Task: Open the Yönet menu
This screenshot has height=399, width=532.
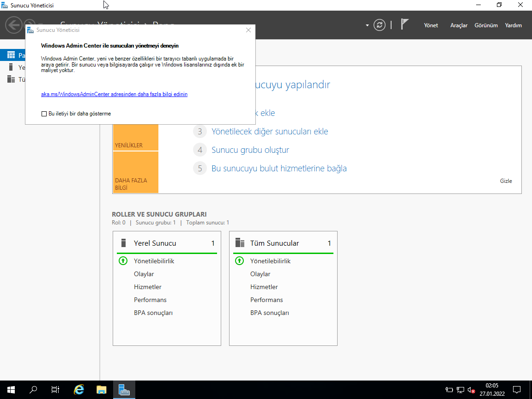Action: click(431, 25)
